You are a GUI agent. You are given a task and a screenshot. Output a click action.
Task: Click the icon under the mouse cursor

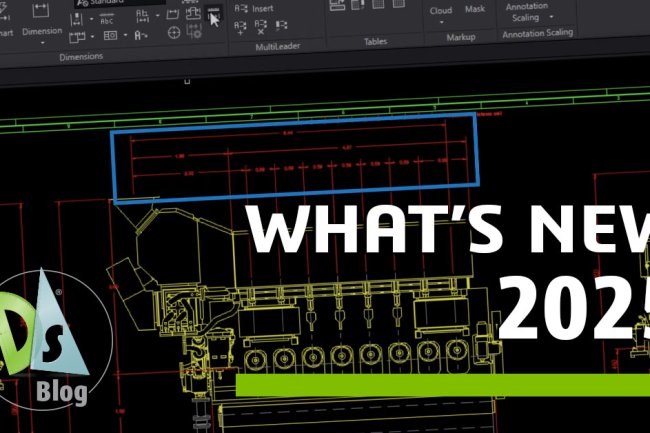click(213, 15)
